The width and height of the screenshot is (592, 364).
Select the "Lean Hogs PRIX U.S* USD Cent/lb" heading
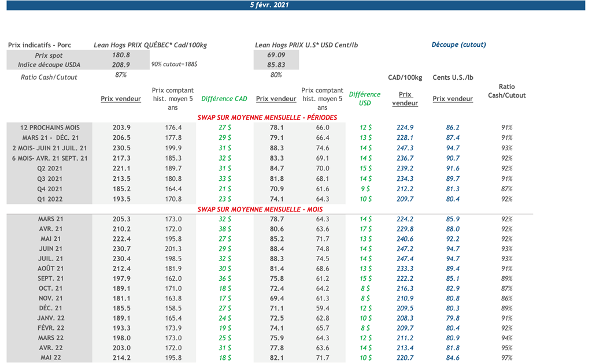(x=306, y=45)
